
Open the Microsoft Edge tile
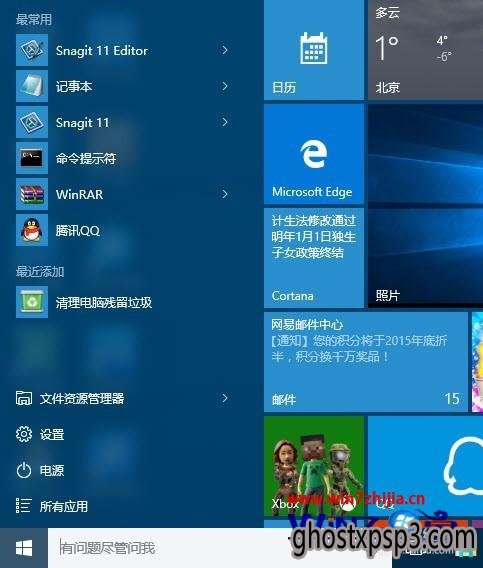[x=314, y=154]
